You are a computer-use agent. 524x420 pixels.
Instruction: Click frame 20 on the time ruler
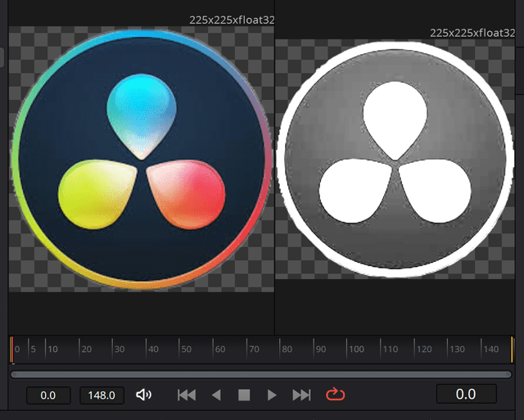[86, 350]
